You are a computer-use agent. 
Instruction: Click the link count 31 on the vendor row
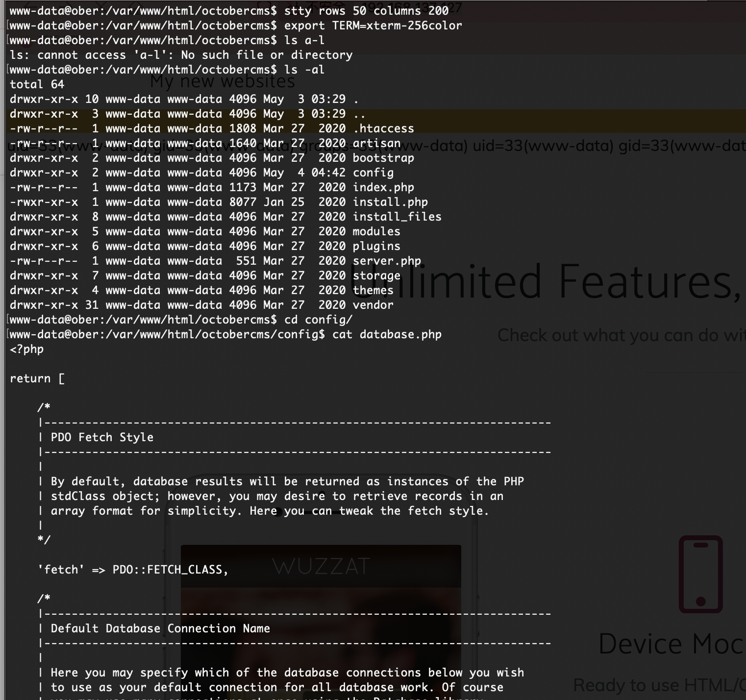[x=92, y=305]
